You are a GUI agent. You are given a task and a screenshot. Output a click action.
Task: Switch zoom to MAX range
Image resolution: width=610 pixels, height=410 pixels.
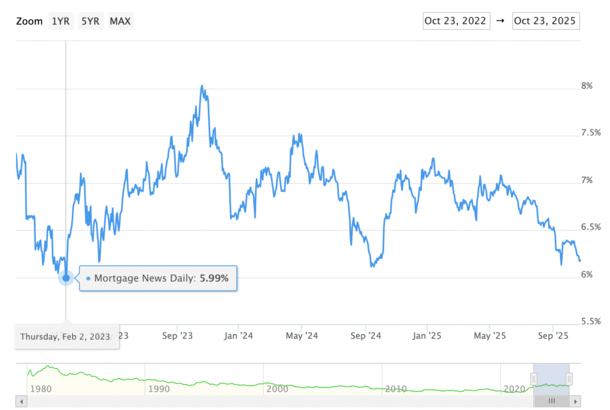120,21
